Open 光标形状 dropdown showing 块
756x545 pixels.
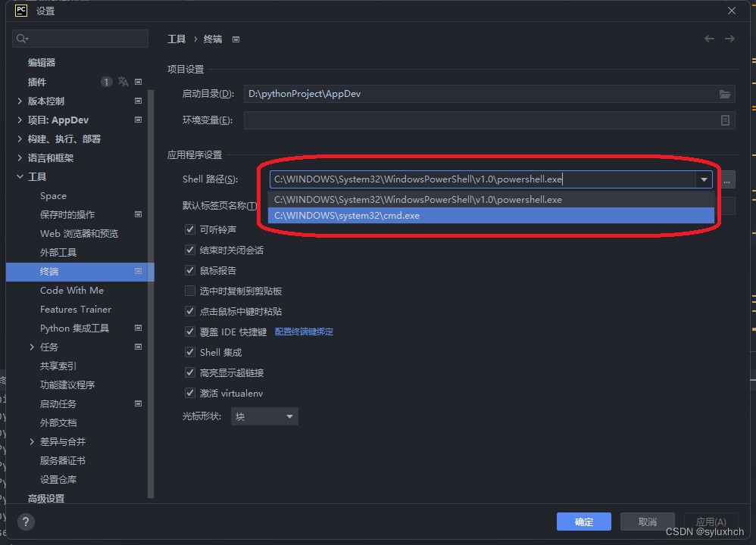(x=264, y=416)
